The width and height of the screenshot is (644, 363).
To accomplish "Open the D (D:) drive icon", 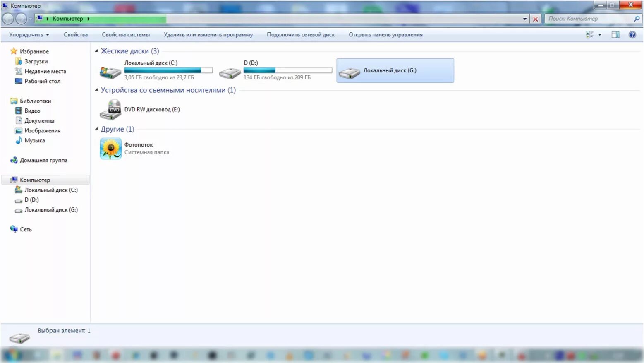I will click(230, 73).
